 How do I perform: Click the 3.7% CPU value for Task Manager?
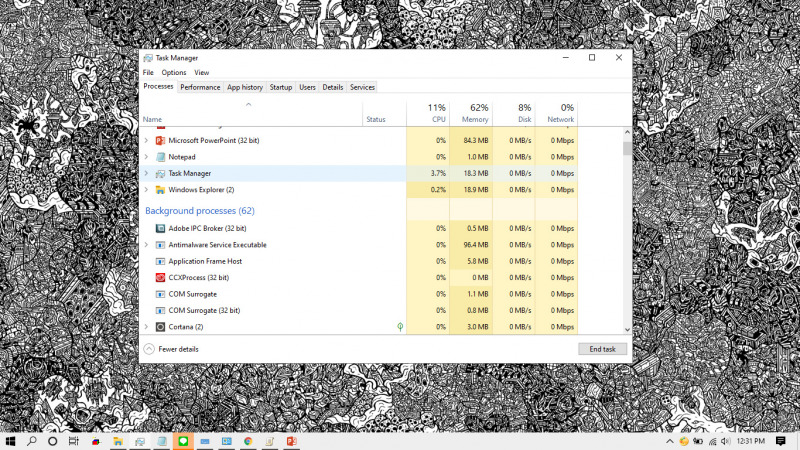pos(438,173)
